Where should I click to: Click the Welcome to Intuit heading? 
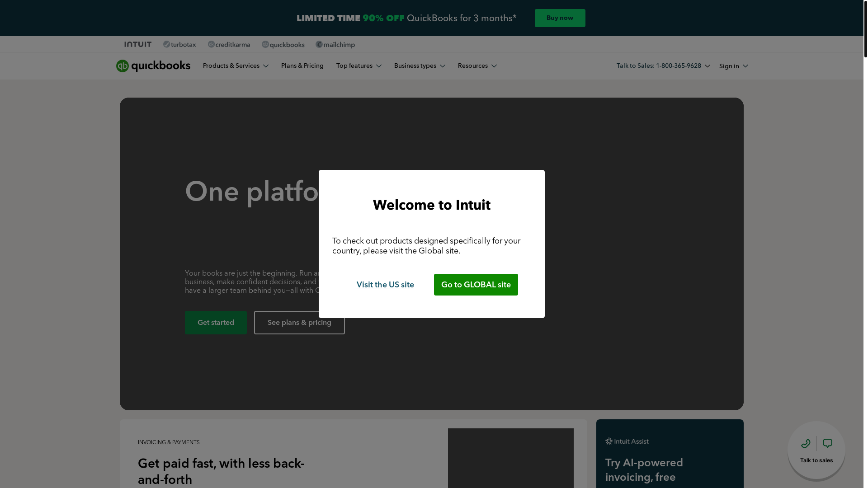(432, 205)
